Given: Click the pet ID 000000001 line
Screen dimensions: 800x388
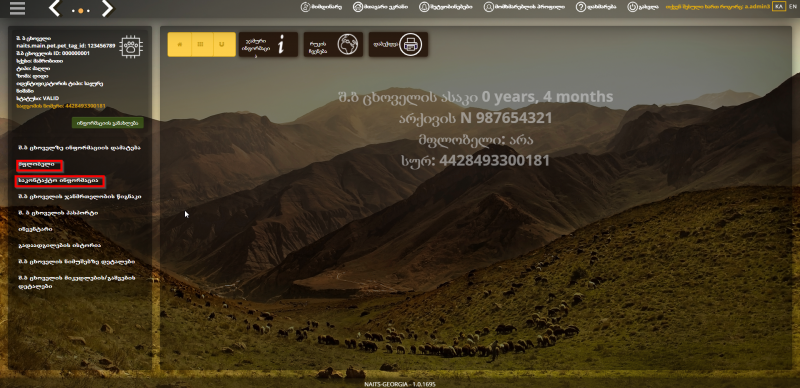Looking at the screenshot, I should point(53,53).
